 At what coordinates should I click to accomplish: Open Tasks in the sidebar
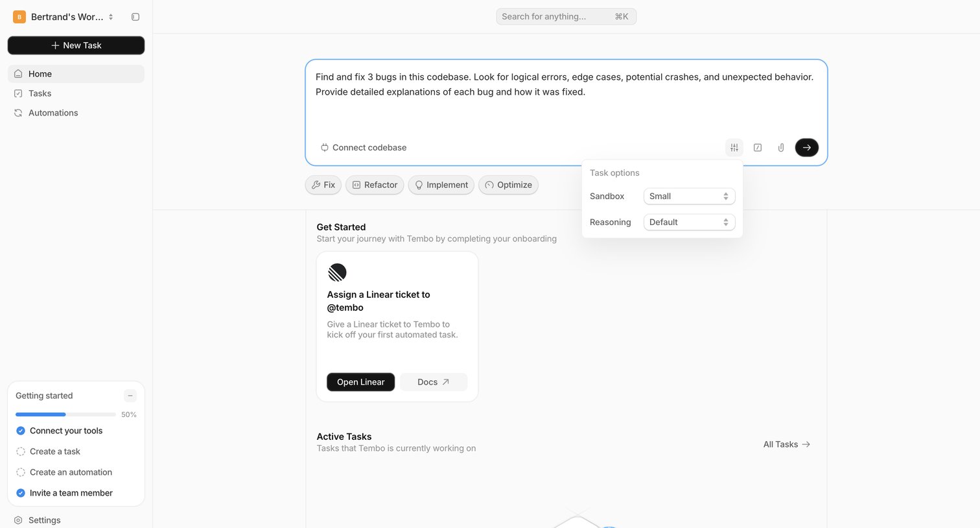click(x=76, y=93)
